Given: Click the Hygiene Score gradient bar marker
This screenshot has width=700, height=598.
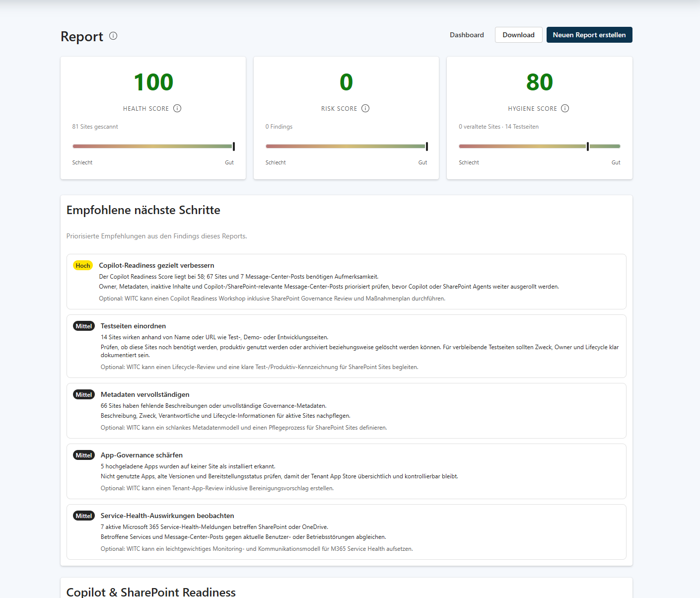Looking at the screenshot, I should click(588, 146).
